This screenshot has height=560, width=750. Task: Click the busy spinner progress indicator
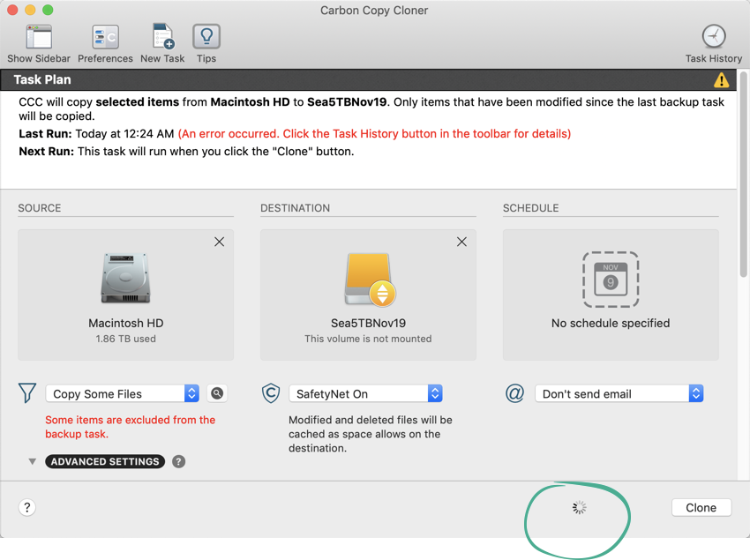click(x=579, y=507)
